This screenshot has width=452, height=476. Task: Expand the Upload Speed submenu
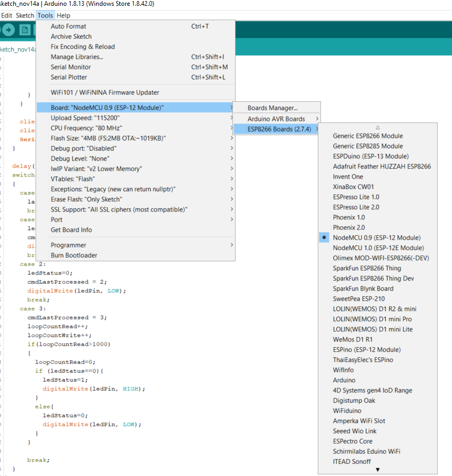[136, 118]
